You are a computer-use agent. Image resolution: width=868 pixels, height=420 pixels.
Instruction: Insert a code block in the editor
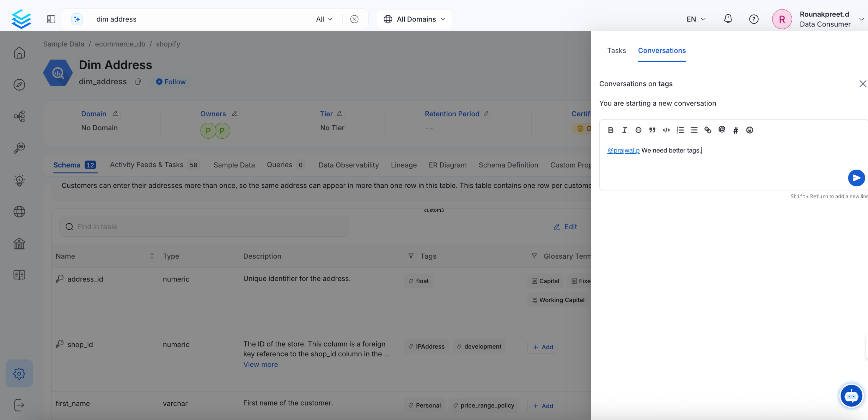coord(666,130)
